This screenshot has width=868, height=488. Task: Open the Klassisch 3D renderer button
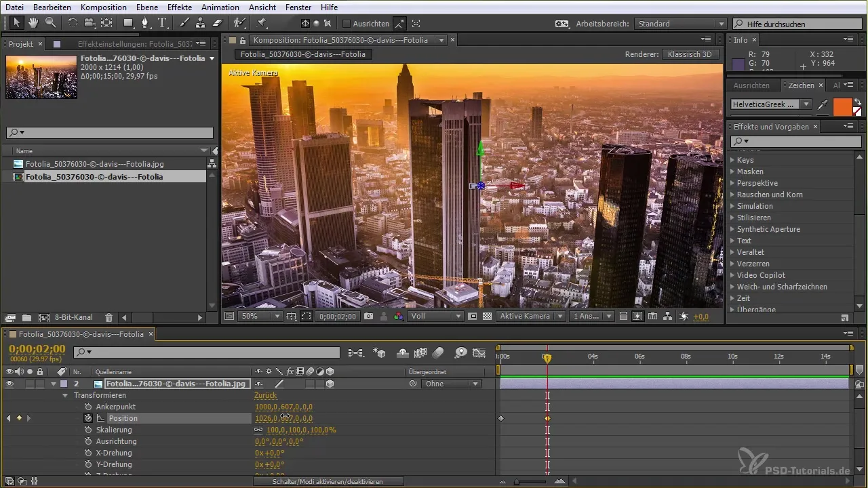click(690, 54)
